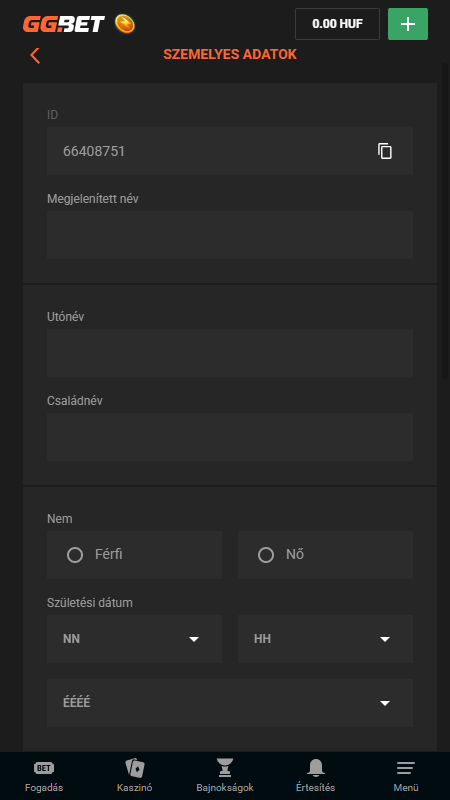This screenshot has width=450, height=800.
Task: Add funds with the green plus button
Action: 408,24
